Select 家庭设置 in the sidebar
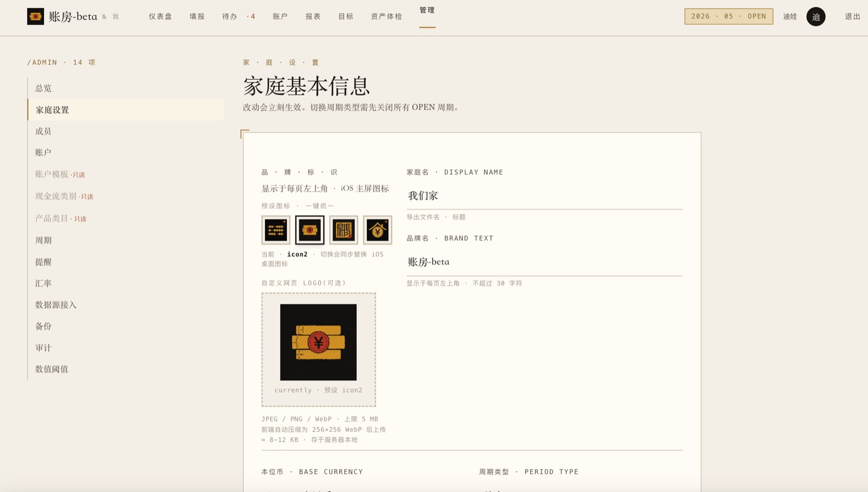Viewport: 868px width, 492px height. pyautogui.click(x=126, y=110)
